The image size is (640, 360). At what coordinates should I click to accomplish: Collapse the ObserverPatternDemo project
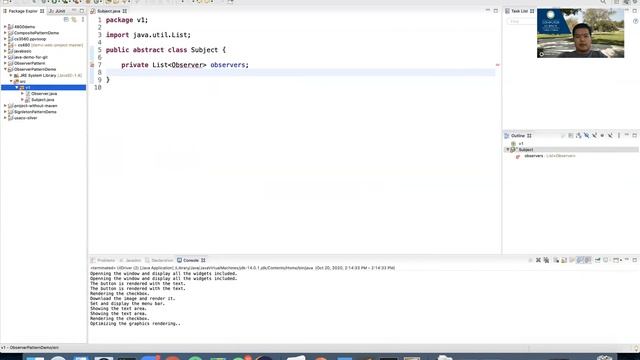[5, 69]
